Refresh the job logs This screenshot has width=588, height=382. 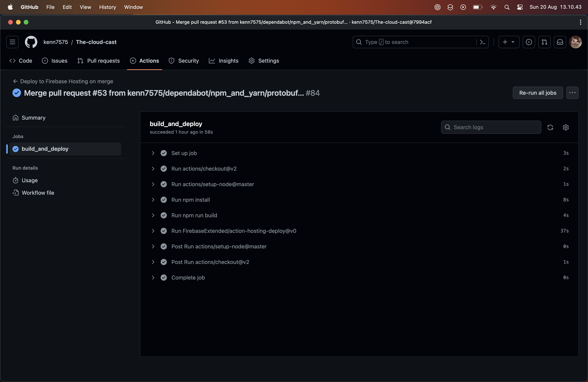tap(550, 127)
